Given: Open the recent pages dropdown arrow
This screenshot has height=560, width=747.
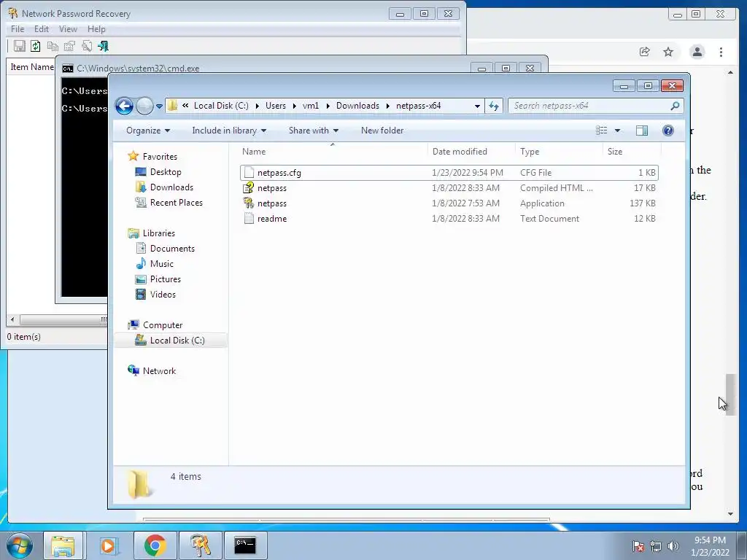Looking at the screenshot, I should coord(159,106).
